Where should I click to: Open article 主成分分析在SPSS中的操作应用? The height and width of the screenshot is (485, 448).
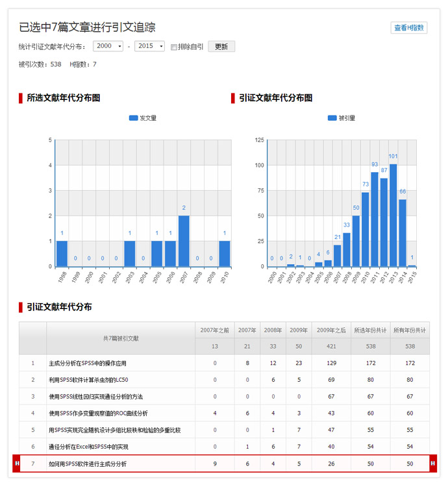[88, 363]
